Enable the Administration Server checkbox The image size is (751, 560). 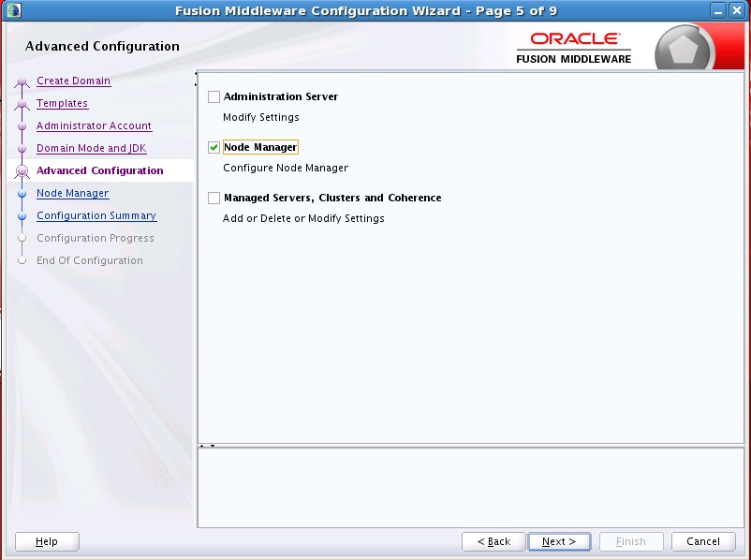(214, 96)
